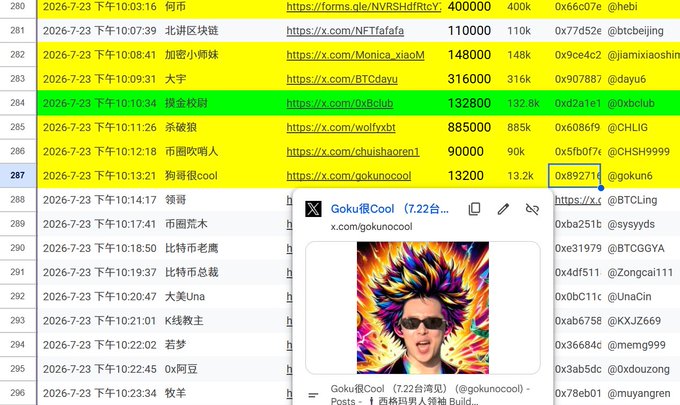Screen dimensions: 680x405
Task: Open link https://x.com/Monica_xiaoM
Action: point(356,55)
